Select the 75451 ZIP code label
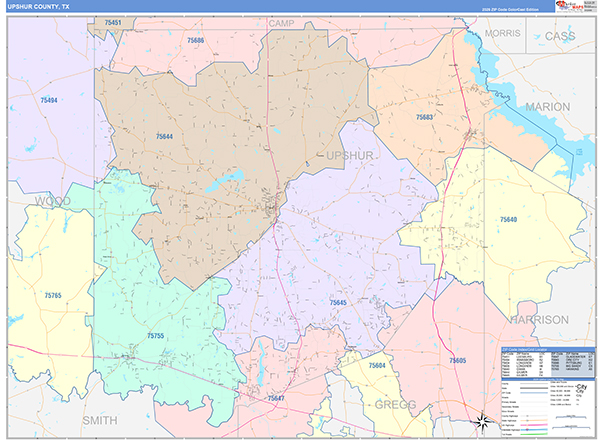 pyautogui.click(x=113, y=23)
